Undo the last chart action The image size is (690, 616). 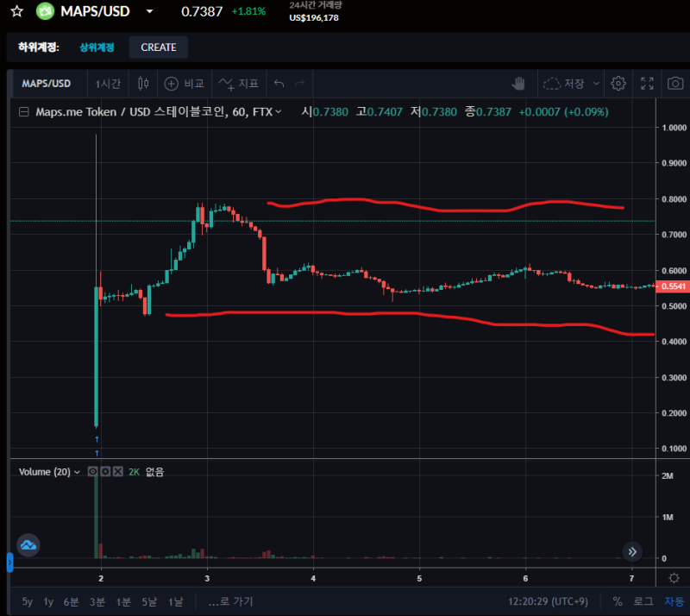(279, 83)
